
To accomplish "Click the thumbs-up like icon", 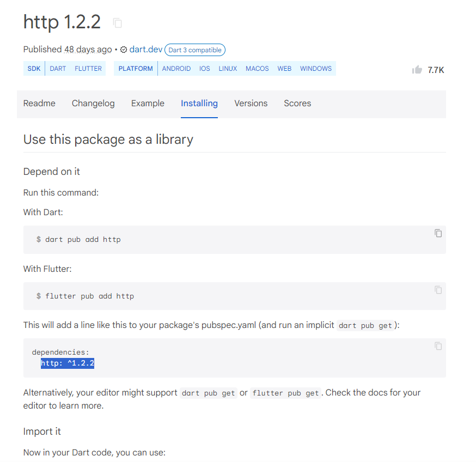I will tap(417, 70).
